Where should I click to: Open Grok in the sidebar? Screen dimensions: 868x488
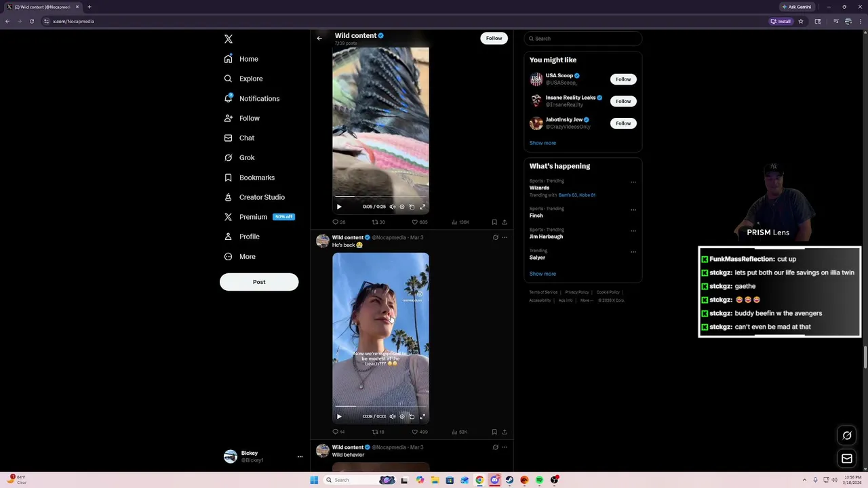[239, 157]
